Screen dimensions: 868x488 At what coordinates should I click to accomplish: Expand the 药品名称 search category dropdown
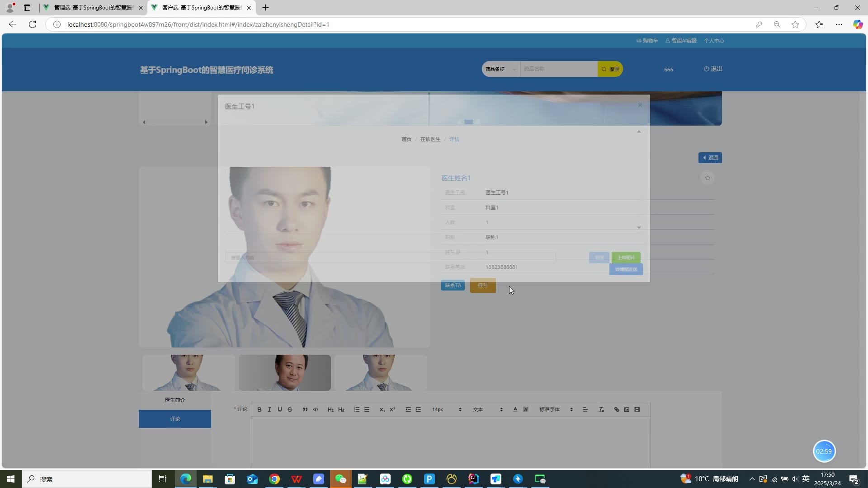pyautogui.click(x=500, y=69)
